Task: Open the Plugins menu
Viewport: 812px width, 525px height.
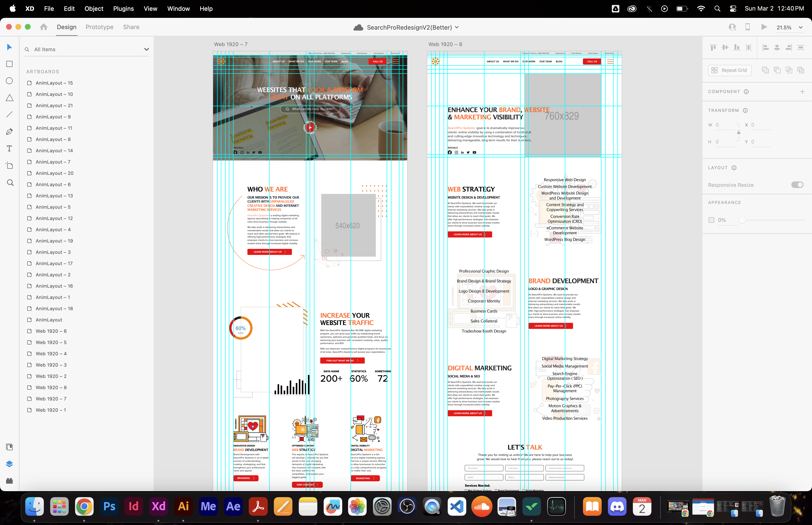Action: coord(123,8)
